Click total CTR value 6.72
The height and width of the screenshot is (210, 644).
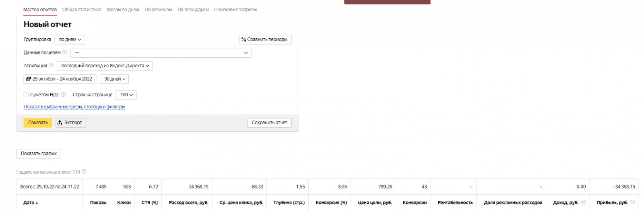153,187
